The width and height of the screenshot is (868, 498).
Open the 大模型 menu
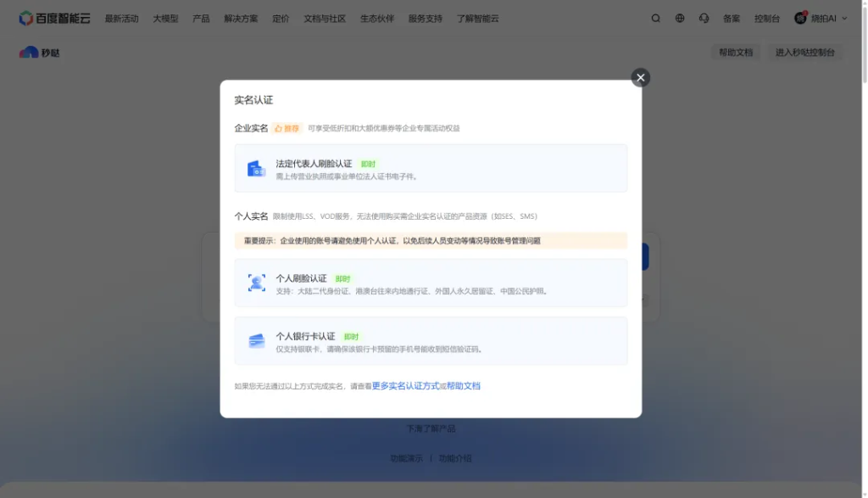pos(165,18)
